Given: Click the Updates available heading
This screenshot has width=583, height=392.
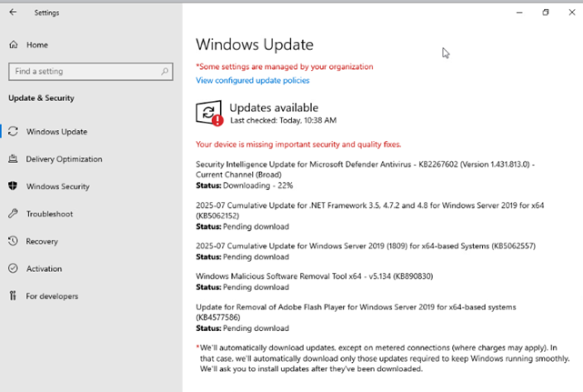Looking at the screenshot, I should point(274,107).
